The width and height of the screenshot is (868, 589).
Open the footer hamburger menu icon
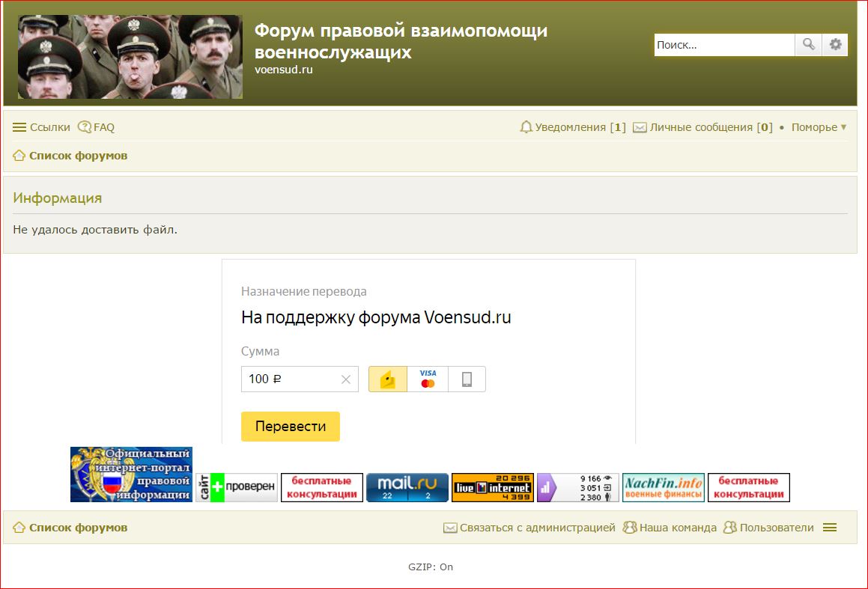(x=829, y=528)
